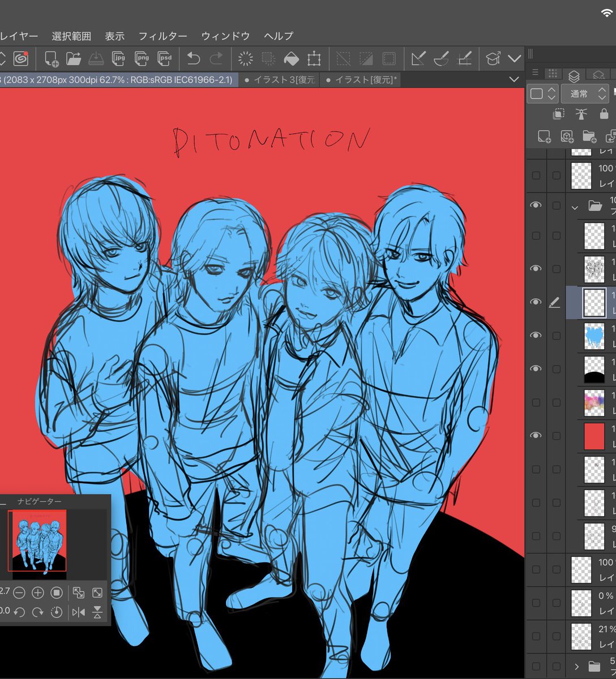Open the CLIP STUDIO launcher icon
This screenshot has height=679, width=616.
20,58
